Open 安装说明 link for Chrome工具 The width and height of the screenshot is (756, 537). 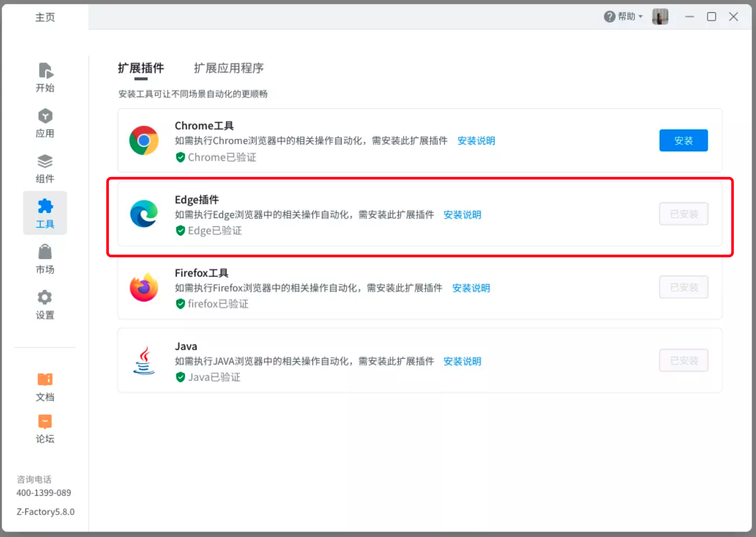476,141
